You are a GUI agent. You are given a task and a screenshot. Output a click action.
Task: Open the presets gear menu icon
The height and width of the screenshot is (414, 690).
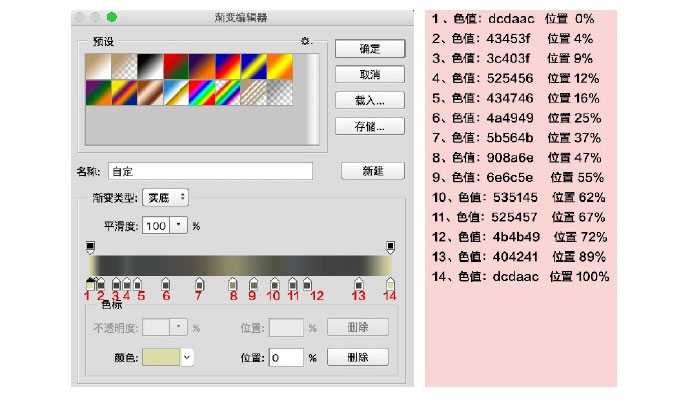coord(305,41)
